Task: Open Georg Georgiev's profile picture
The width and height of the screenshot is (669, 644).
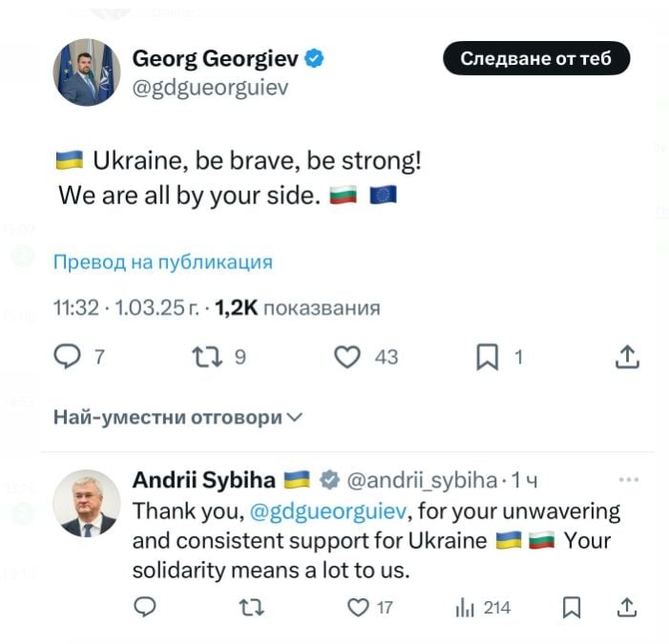Action: point(87,73)
